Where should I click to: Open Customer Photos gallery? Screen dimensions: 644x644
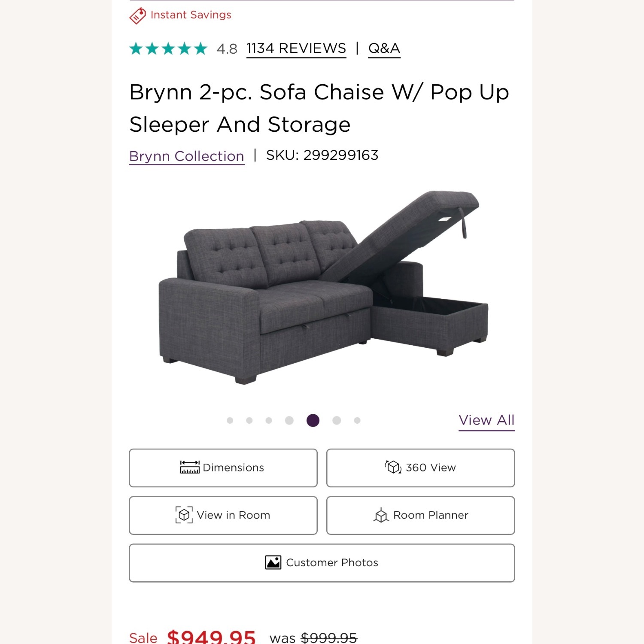(322, 562)
